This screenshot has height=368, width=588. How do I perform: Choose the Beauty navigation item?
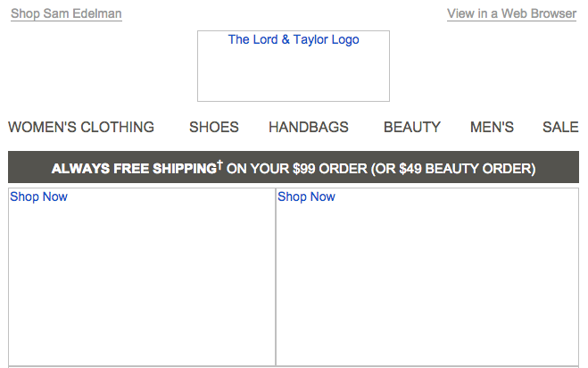pos(411,128)
